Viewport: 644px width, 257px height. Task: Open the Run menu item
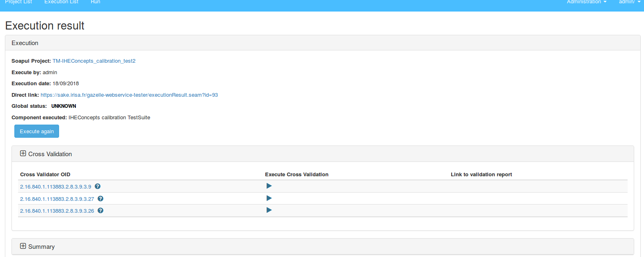(x=95, y=2)
